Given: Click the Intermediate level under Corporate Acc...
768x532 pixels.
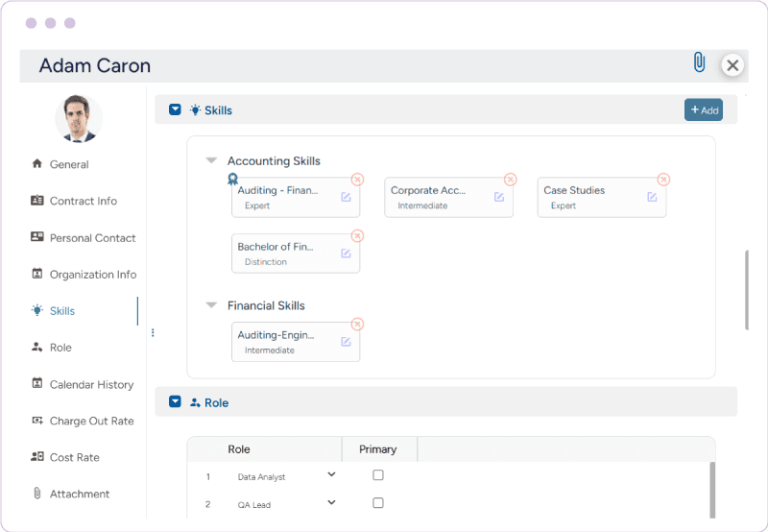Looking at the screenshot, I should click(x=422, y=206).
